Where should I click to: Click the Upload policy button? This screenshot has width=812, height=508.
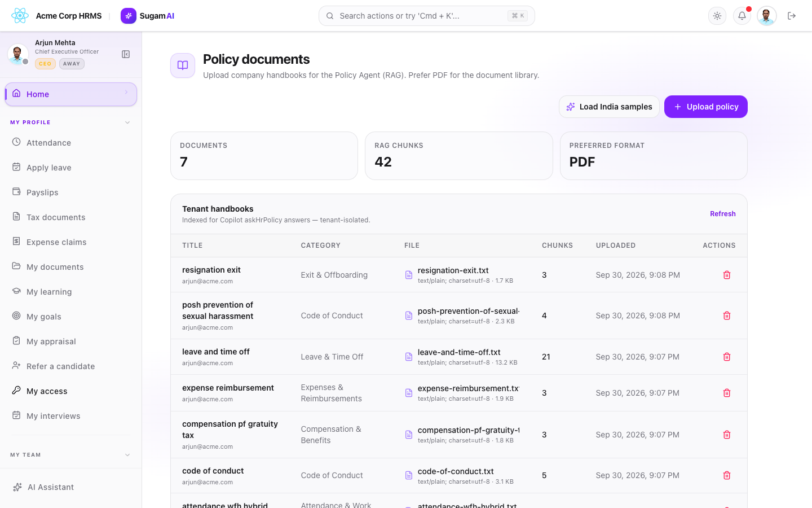pos(706,107)
